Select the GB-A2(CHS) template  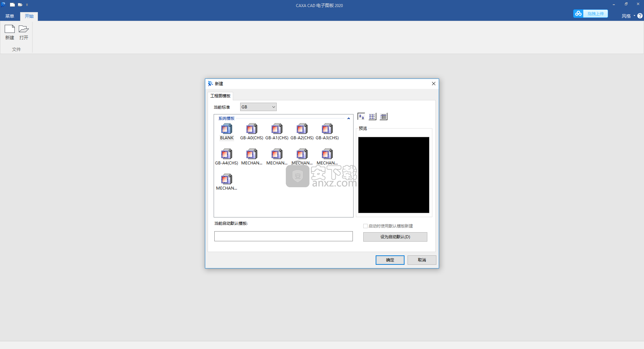click(302, 132)
